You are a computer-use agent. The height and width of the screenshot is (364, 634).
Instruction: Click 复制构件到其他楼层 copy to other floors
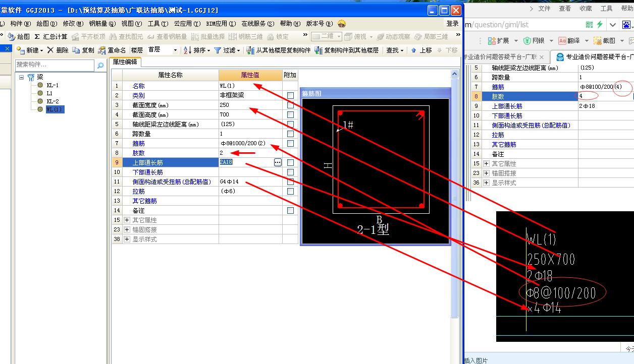click(346, 50)
